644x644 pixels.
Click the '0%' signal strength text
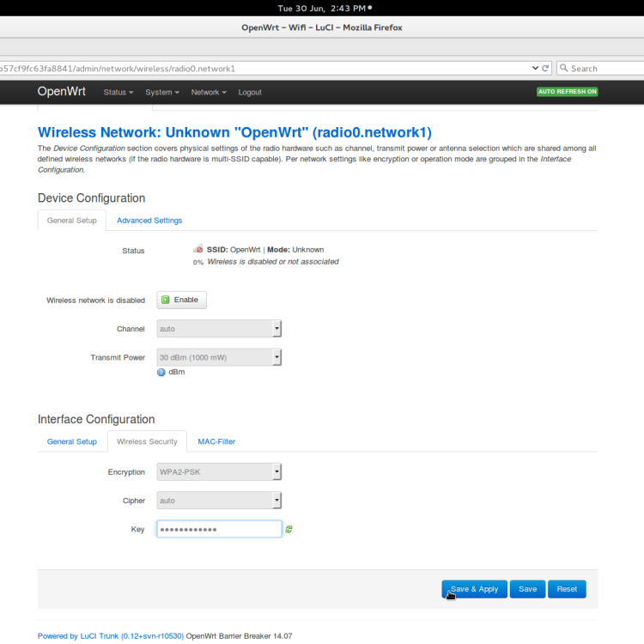[x=198, y=263]
